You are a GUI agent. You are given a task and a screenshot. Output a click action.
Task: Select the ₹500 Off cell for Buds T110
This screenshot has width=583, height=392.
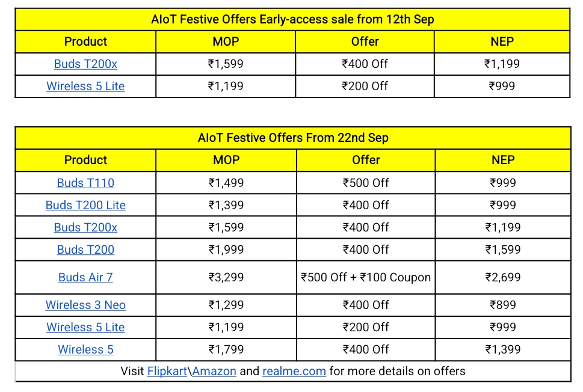366,183
